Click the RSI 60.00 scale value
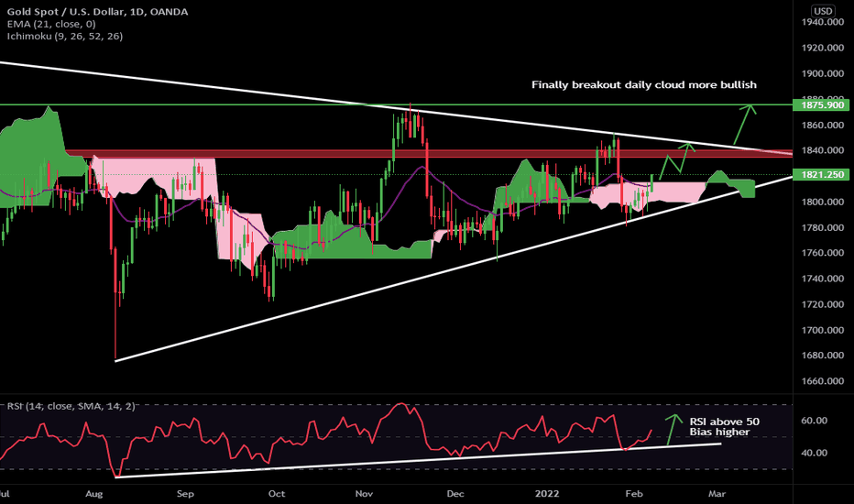The width and height of the screenshot is (854, 504). [x=815, y=421]
